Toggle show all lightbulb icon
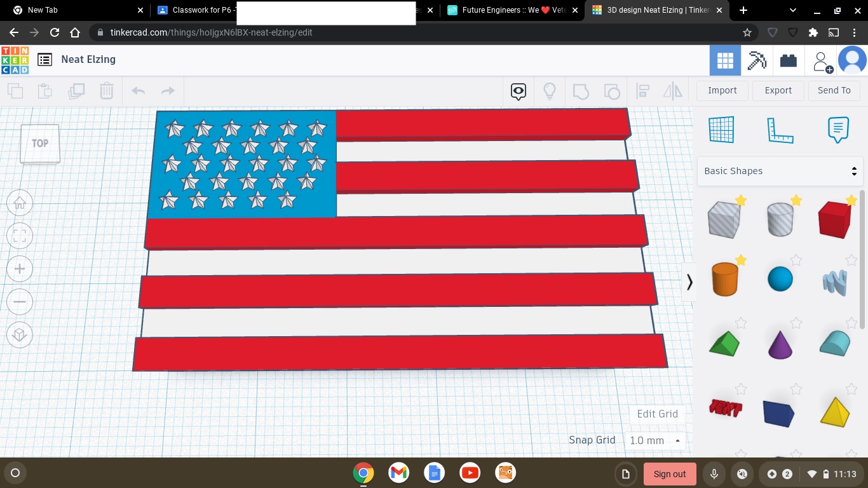Screen dimensions: 868x488 click(550, 91)
